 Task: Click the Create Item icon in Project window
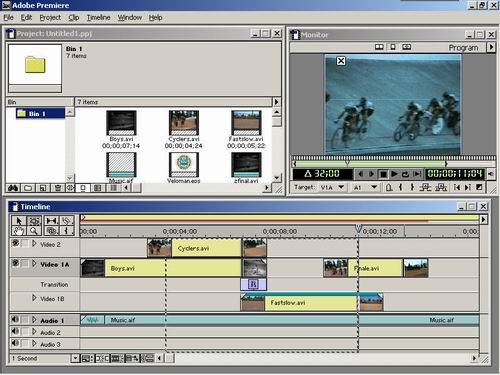tap(43, 188)
